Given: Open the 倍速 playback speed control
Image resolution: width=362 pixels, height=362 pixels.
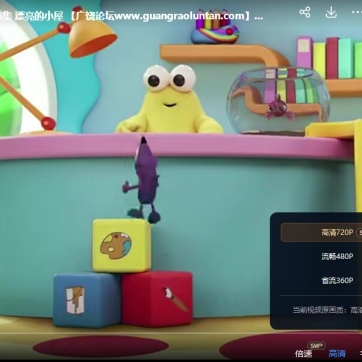Looking at the screenshot, I should tap(303, 354).
